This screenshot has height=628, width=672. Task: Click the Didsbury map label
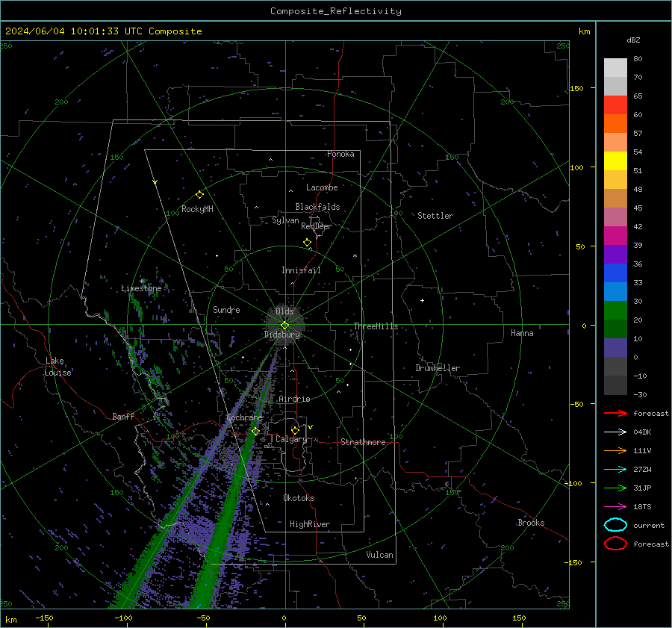pos(282,335)
